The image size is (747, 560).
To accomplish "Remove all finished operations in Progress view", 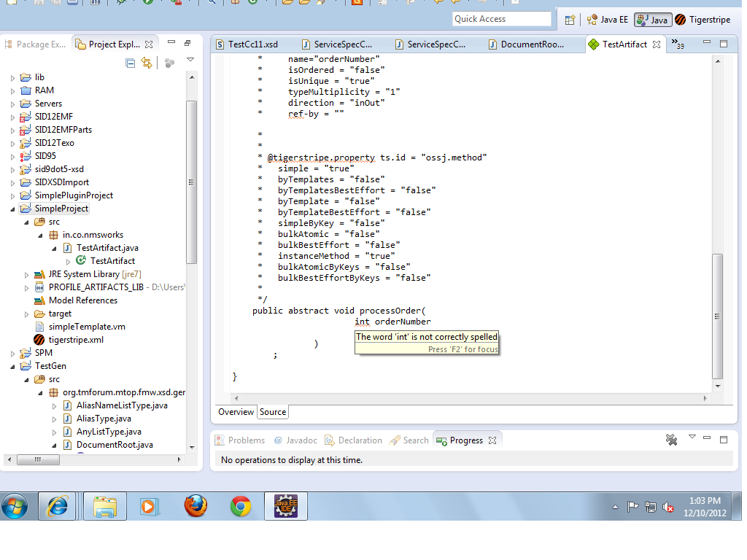I will pyautogui.click(x=671, y=440).
